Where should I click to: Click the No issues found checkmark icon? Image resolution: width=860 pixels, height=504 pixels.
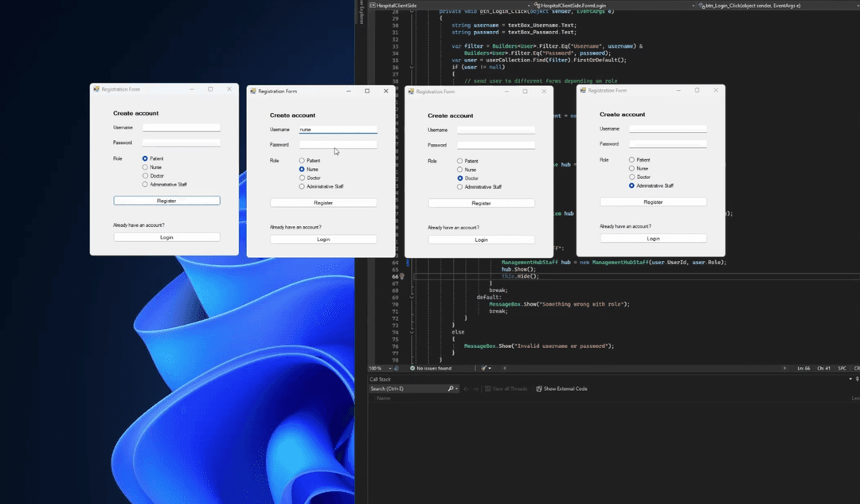(412, 368)
